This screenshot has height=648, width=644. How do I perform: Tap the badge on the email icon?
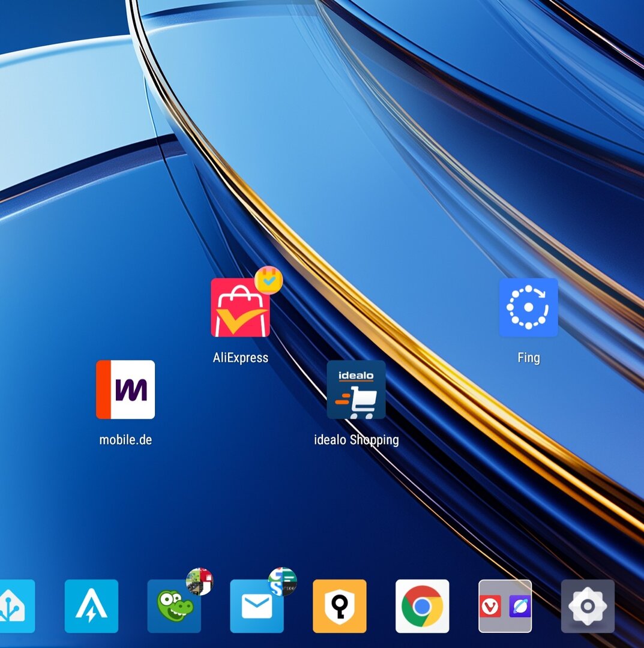(282, 581)
